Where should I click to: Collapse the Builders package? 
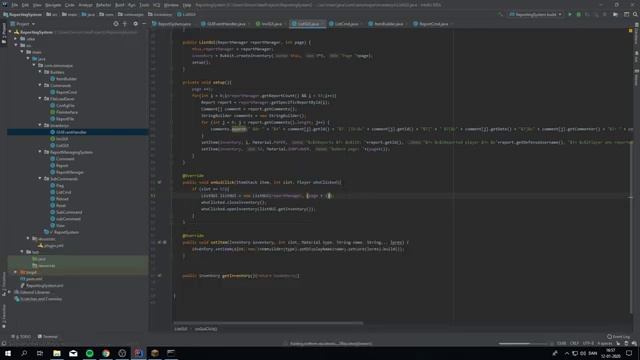(x=40, y=72)
